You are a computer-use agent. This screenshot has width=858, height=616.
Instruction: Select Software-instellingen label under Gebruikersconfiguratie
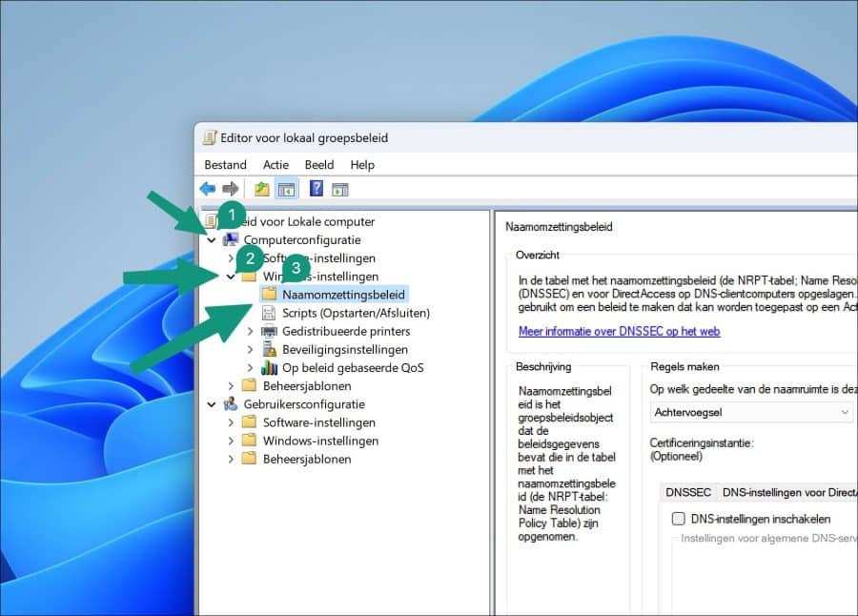(x=319, y=422)
